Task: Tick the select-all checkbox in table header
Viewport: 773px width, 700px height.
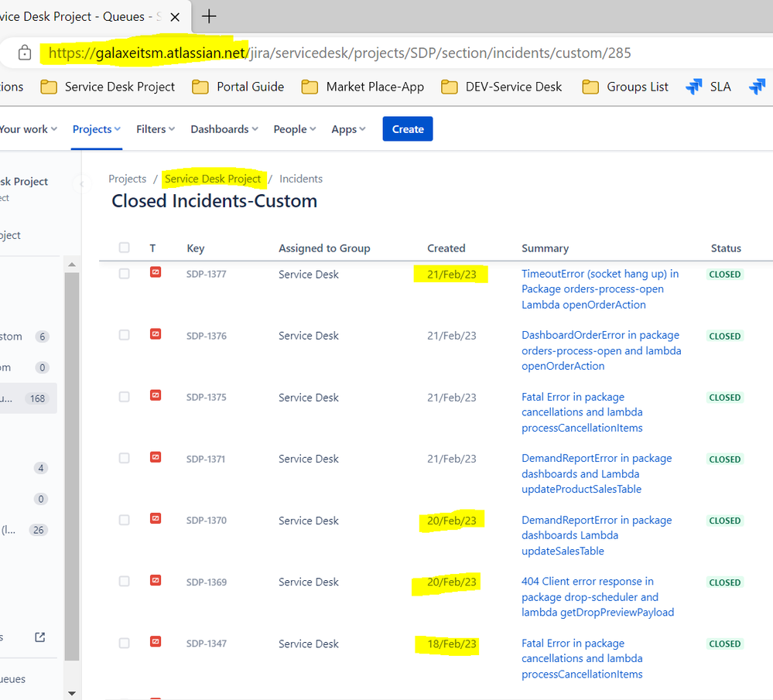Action: pos(125,248)
